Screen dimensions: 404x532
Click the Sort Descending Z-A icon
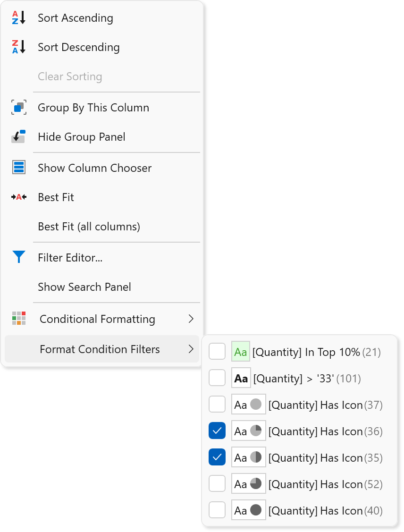pyautogui.click(x=18, y=47)
